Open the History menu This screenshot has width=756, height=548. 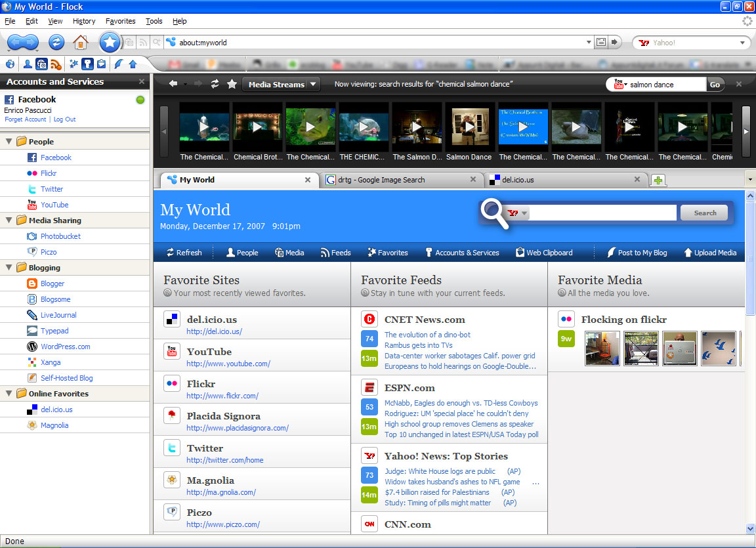click(x=84, y=21)
